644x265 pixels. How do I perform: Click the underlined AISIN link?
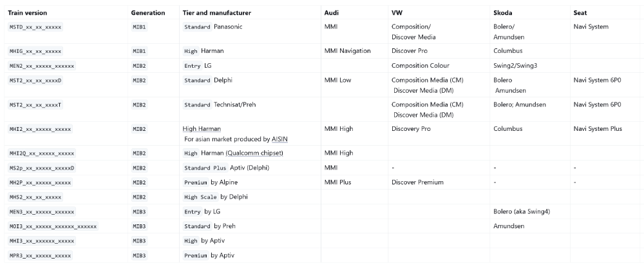tap(279, 139)
